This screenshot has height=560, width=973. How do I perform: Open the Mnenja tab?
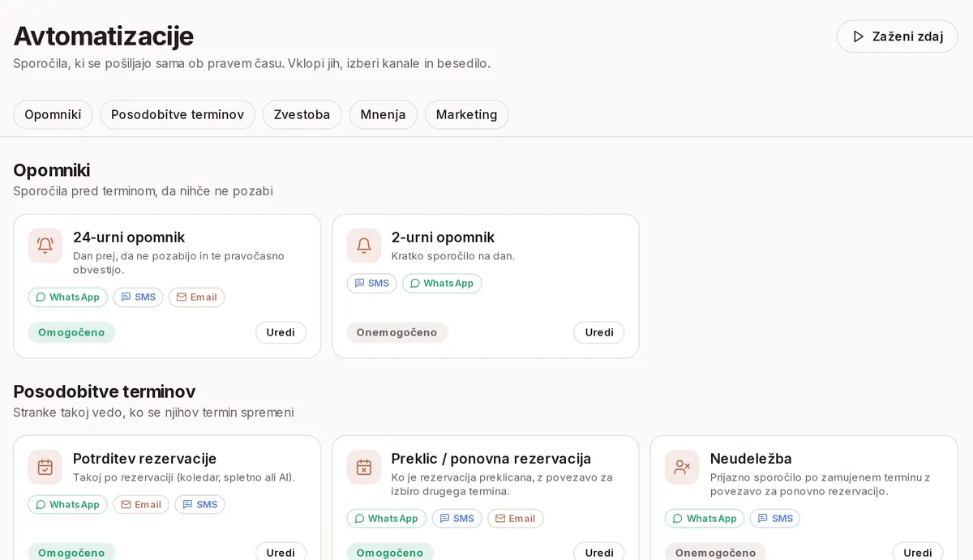point(383,114)
